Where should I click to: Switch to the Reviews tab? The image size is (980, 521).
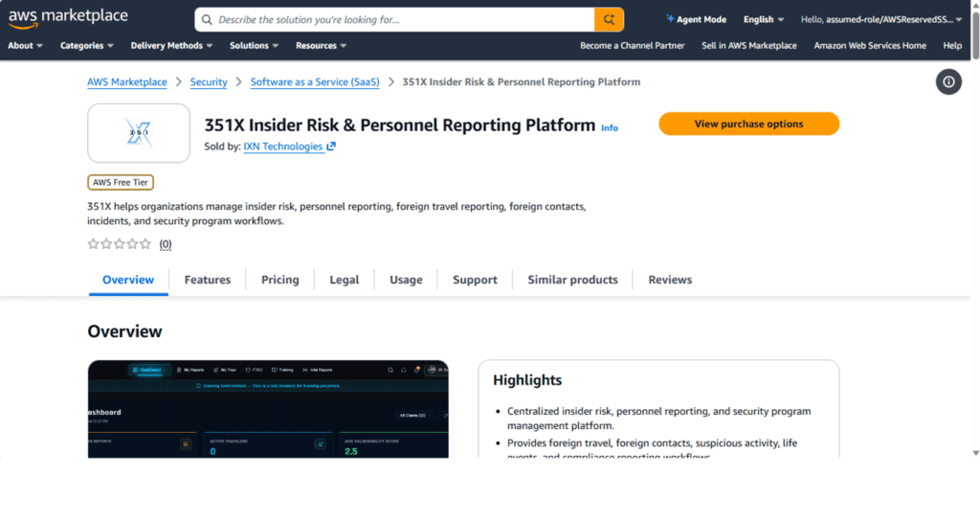[670, 280]
